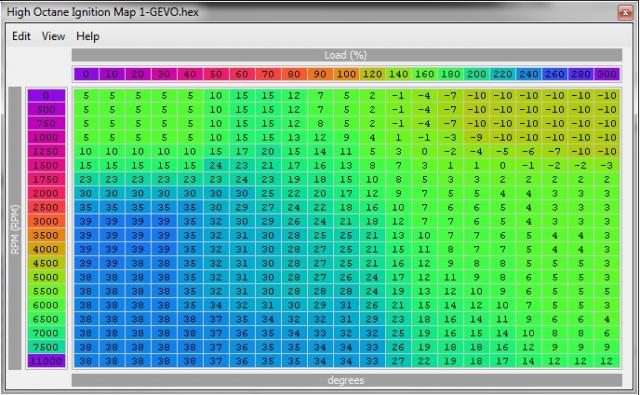640x395 pixels.
Task: Click the RPM row header 5500
Action: tap(46, 291)
